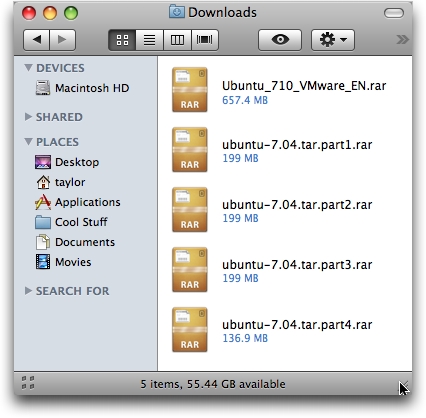Image resolution: width=426 pixels, height=418 pixels.
Task: Click the Quick Look eye button
Action: point(280,40)
